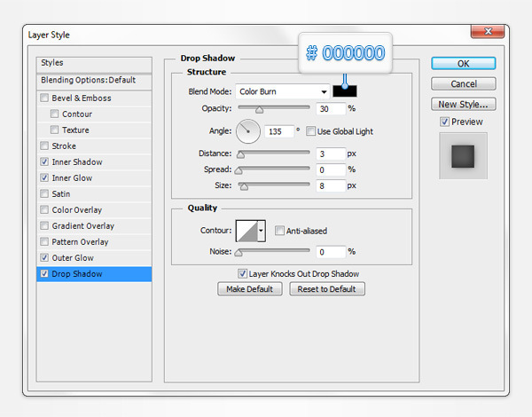Toggle the Preview checkbox
Viewport: 532px width, 417px height.
pyautogui.click(x=445, y=122)
